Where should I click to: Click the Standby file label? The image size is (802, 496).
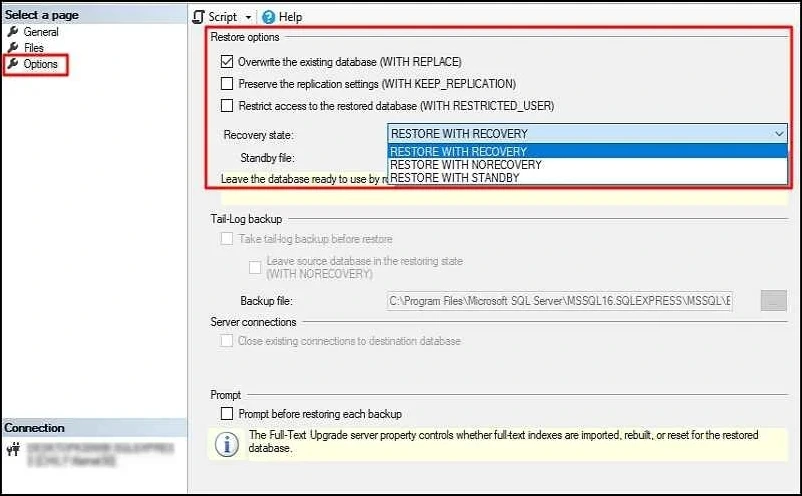point(268,158)
